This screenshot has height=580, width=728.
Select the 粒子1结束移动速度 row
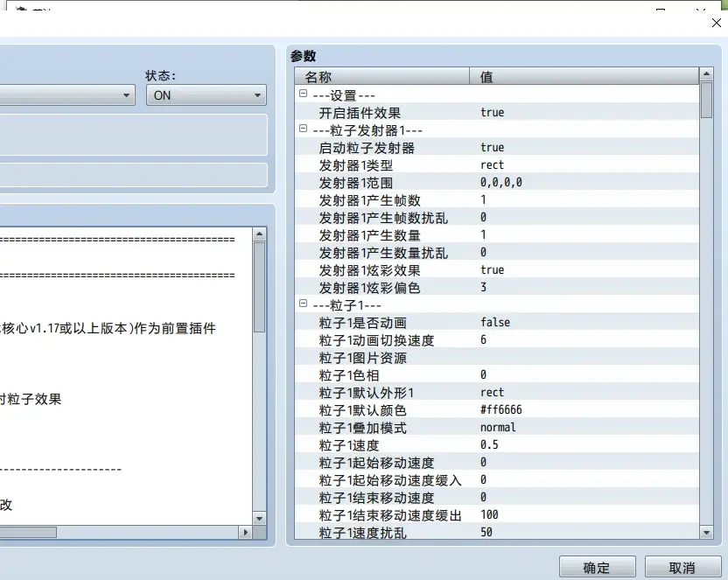pos(497,498)
